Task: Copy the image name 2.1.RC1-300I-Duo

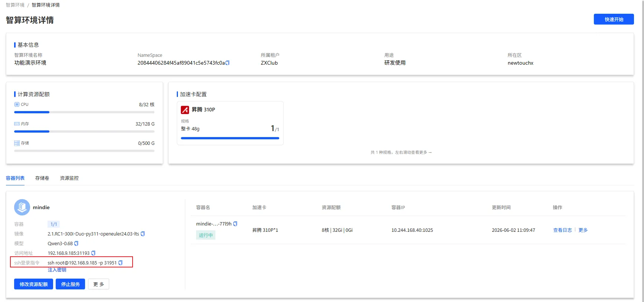Action: click(143, 234)
